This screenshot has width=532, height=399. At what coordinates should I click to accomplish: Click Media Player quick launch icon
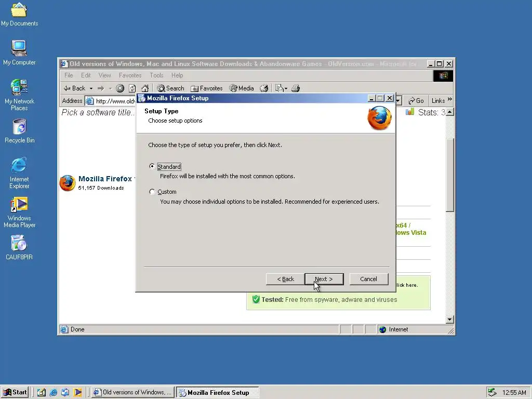coord(77,393)
